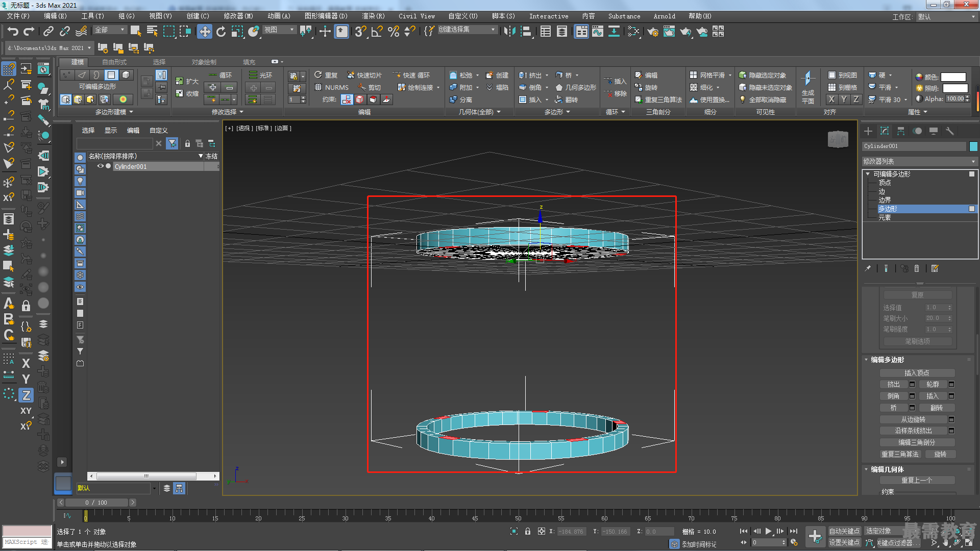Open 文件(F) menu
Image resolution: width=980 pixels, height=551 pixels.
coord(18,16)
